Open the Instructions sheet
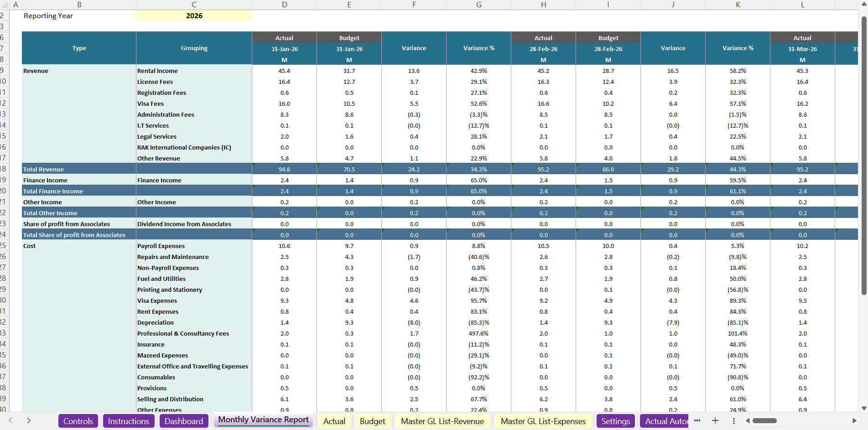The height and width of the screenshot is (430, 868). click(x=129, y=421)
